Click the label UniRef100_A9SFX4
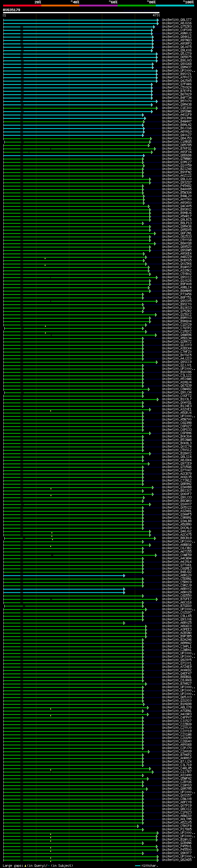The image size is (197, 868). click(x=177, y=151)
